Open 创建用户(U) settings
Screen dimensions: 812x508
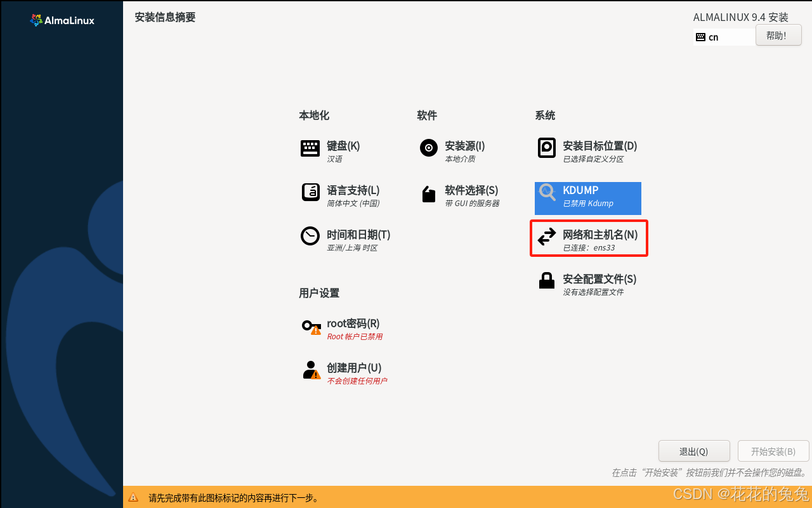coord(354,367)
